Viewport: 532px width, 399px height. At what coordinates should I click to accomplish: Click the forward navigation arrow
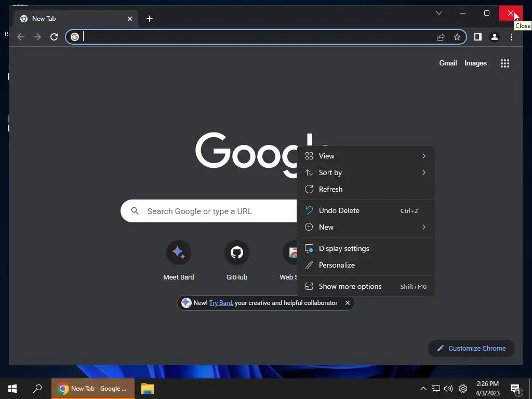pos(37,37)
